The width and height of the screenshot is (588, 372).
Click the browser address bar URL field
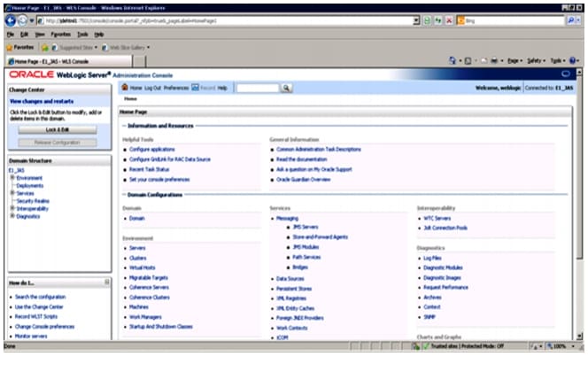pyautogui.click(x=225, y=20)
